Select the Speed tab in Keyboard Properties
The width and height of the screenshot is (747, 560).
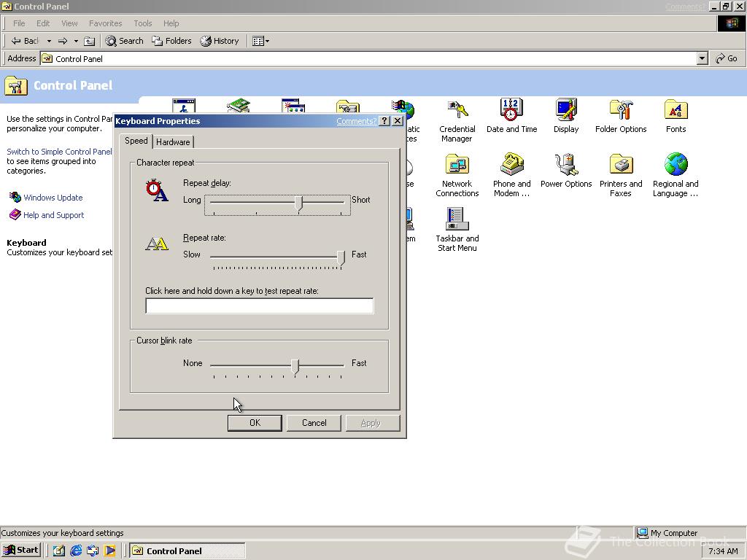(x=136, y=141)
